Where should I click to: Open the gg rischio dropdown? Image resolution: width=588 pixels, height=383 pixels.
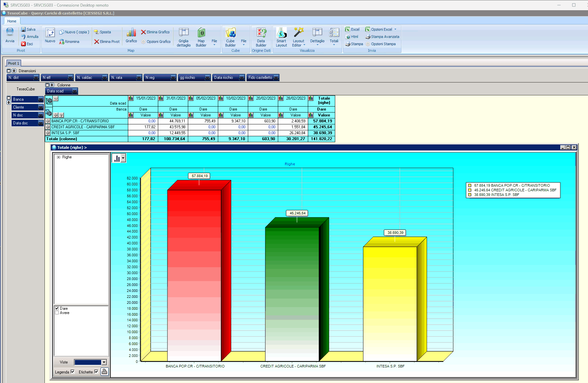[x=207, y=78]
